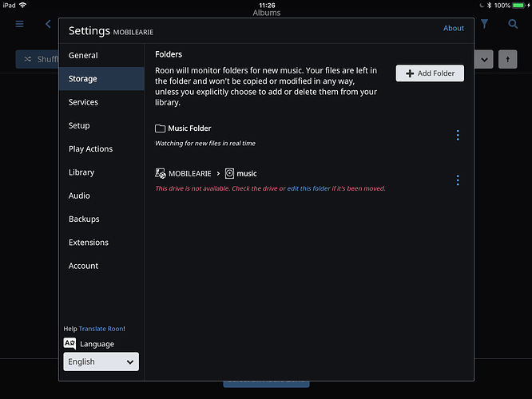Open the Backups settings tab
This screenshot has height=399, width=532.
point(101,219)
